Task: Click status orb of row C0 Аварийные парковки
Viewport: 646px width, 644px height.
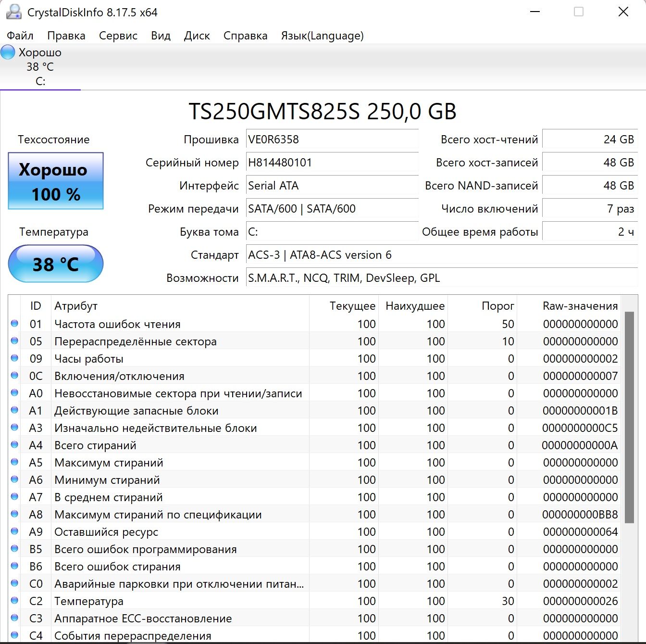Action: [x=14, y=583]
